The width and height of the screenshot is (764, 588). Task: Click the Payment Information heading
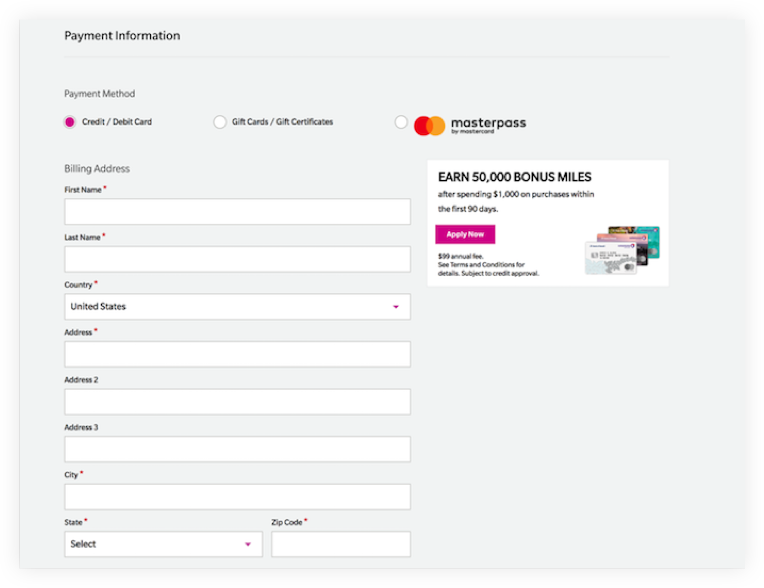[122, 36]
